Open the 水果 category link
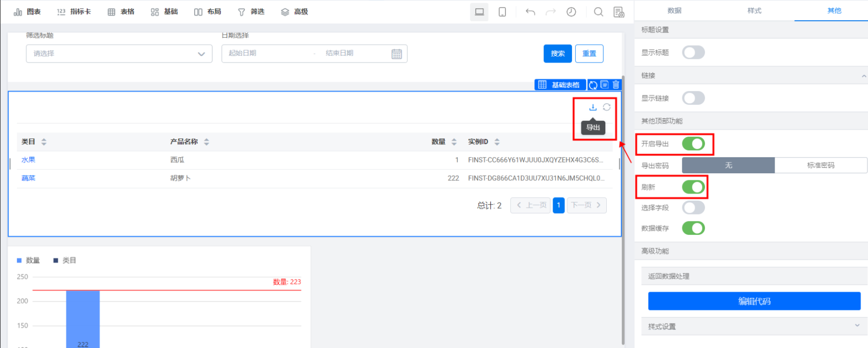This screenshot has width=868, height=348. [28, 160]
